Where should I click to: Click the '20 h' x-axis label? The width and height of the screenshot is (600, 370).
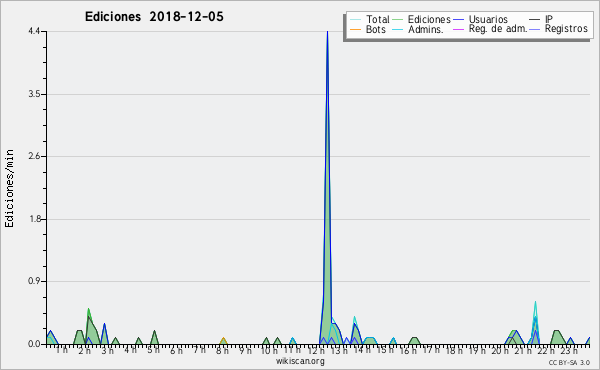pos(500,350)
